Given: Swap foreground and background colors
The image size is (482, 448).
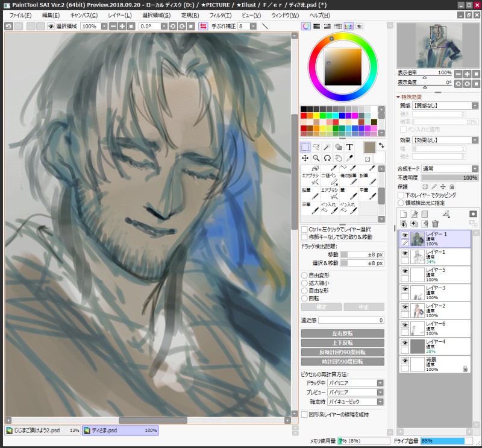Looking at the screenshot, I should [381, 145].
